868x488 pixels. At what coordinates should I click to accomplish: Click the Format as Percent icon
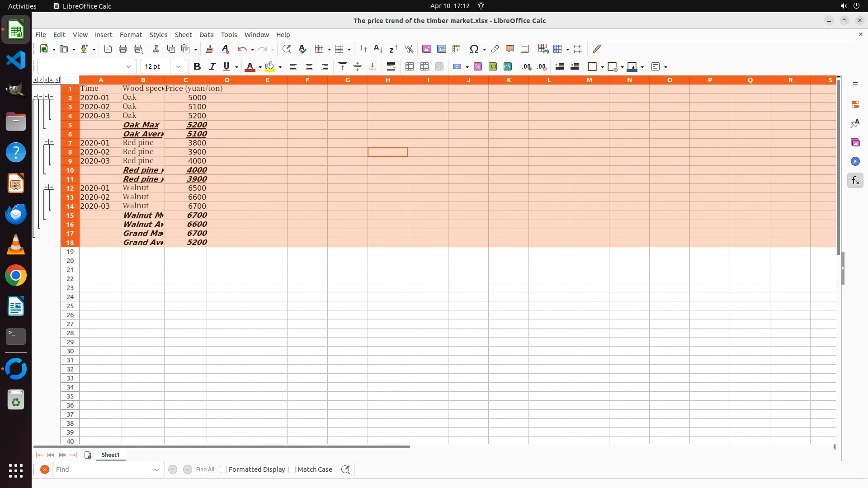point(478,67)
